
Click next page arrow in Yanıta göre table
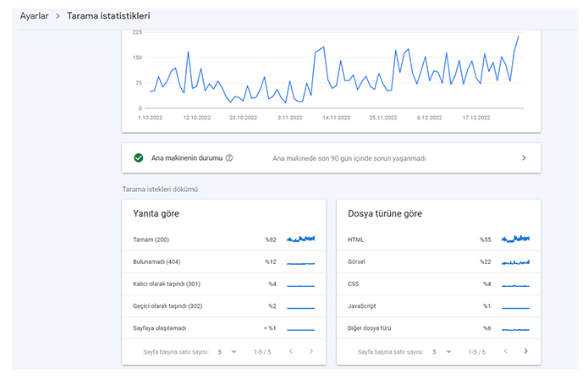click(x=310, y=351)
